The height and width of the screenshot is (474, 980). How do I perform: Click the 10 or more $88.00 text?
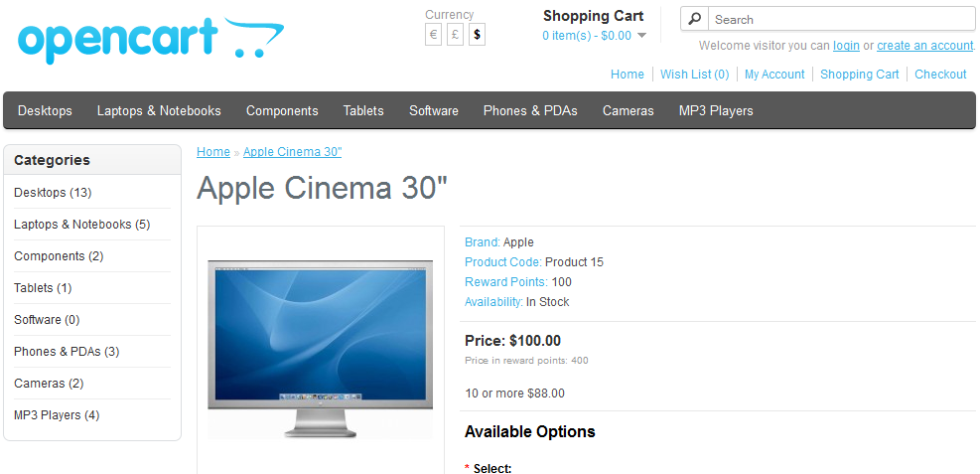click(x=514, y=394)
